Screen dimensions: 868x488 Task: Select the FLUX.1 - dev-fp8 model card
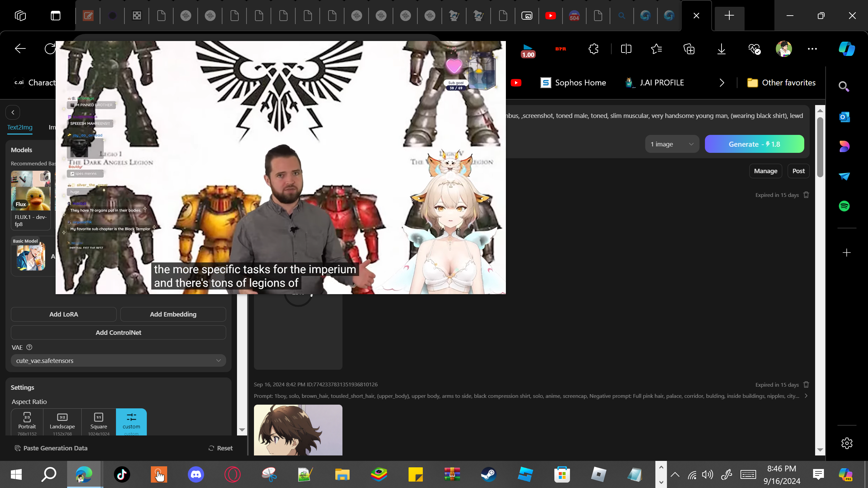point(31,200)
